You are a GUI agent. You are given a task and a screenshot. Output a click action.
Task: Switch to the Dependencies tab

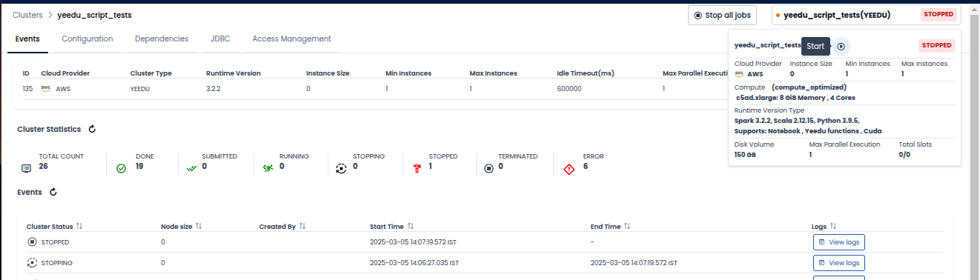point(162,39)
